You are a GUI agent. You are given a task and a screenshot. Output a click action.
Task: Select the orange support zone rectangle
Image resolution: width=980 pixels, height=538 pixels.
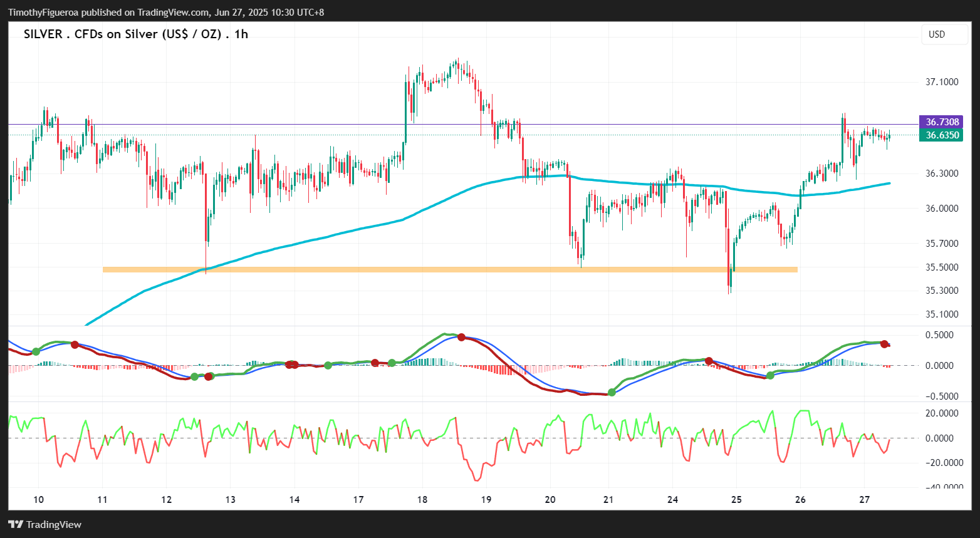[450, 270]
